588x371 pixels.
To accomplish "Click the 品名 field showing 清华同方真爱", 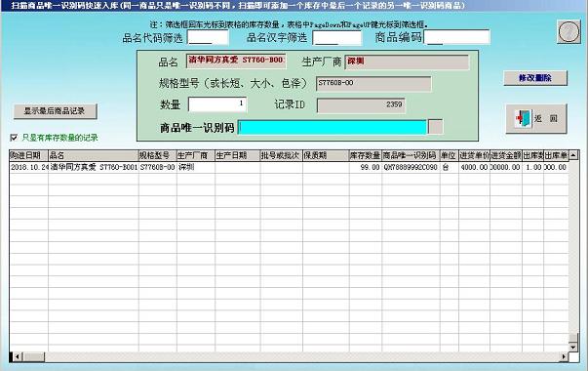I will point(236,61).
